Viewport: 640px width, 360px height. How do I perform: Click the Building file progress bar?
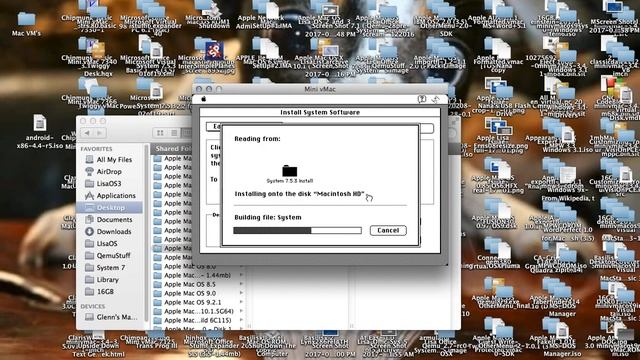(x=297, y=231)
